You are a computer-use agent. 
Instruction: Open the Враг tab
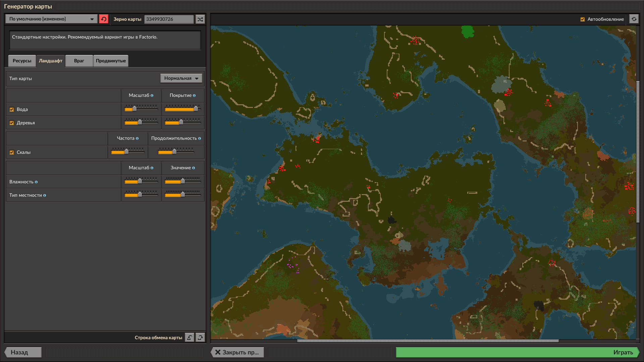click(x=79, y=61)
